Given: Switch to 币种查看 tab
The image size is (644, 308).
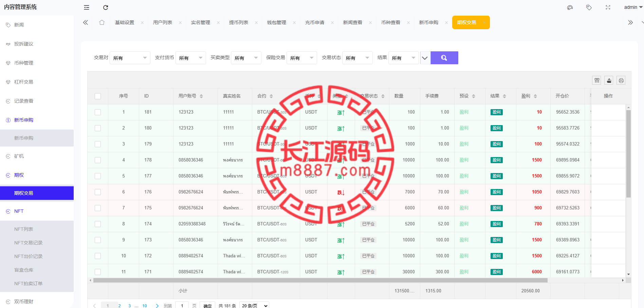Looking at the screenshot, I should click(391, 22).
